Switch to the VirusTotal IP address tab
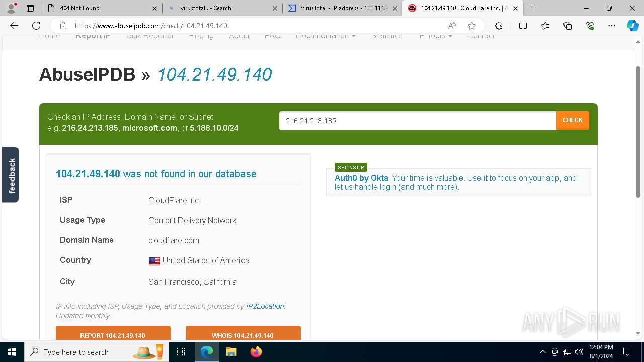The image size is (644, 362). 343,8
